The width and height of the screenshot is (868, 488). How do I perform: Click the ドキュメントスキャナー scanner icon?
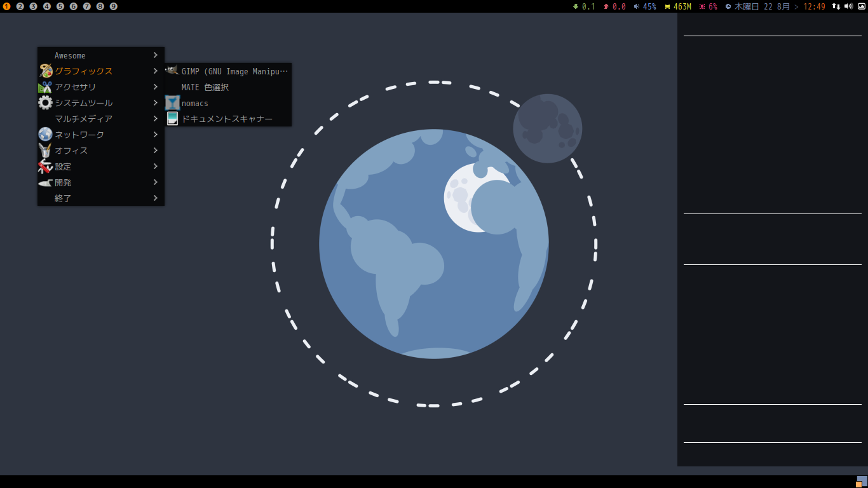coord(172,119)
